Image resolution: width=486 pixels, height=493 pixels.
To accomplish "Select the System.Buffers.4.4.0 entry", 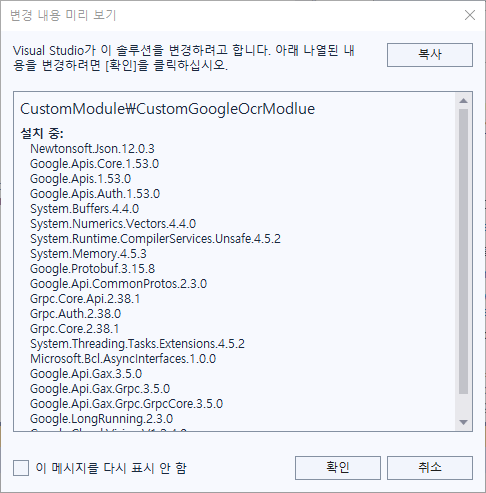I will 84,209.
